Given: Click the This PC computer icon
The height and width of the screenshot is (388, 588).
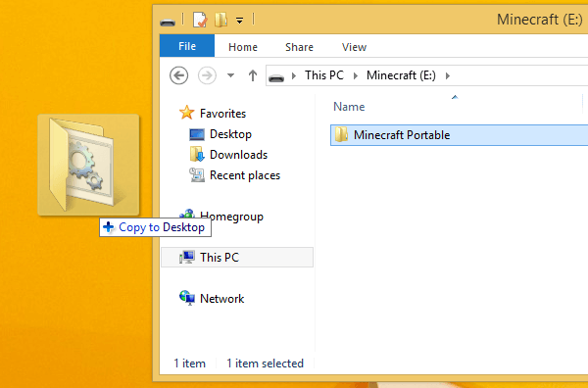Looking at the screenshot, I should click(x=187, y=257).
